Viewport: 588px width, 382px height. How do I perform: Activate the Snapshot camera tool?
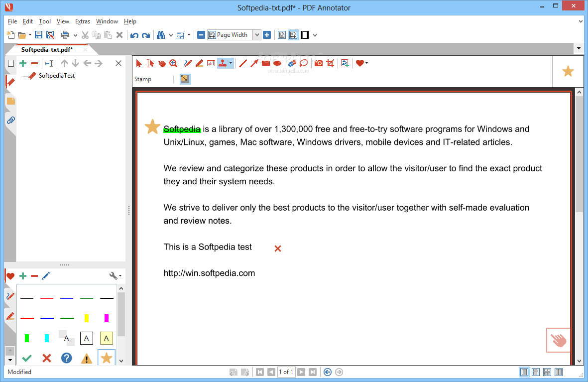point(318,63)
